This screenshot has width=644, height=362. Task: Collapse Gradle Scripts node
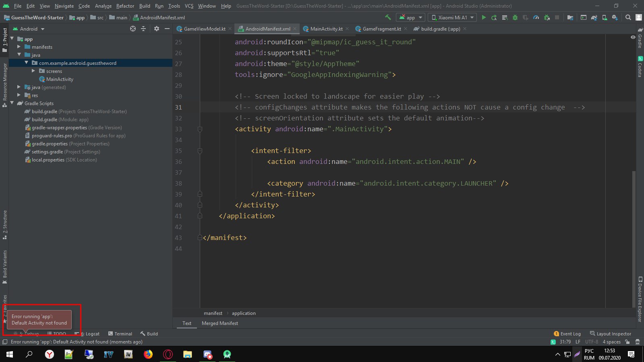tap(12, 103)
